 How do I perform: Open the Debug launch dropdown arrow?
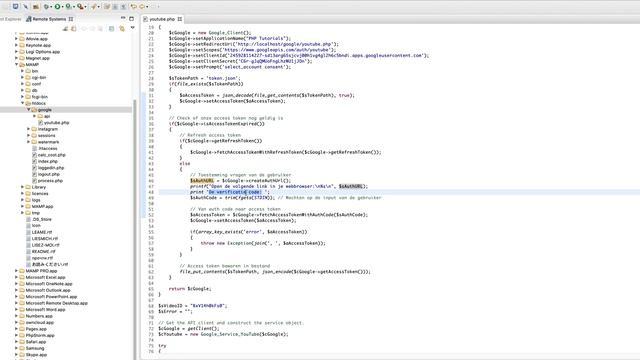[x=51, y=7]
